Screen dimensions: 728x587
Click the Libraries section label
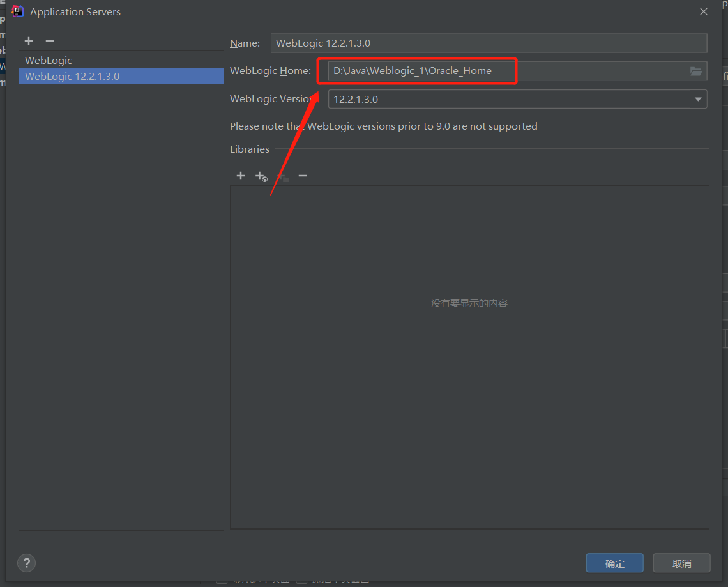pos(249,149)
